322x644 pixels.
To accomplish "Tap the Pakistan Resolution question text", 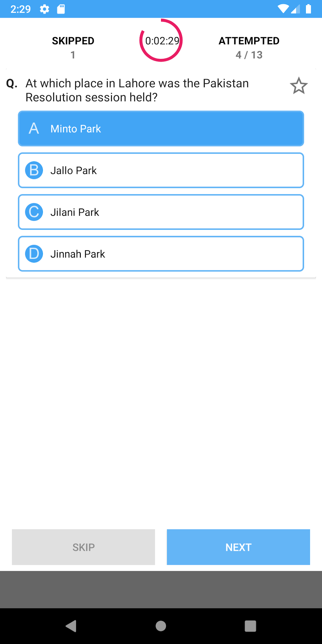I will [x=137, y=90].
